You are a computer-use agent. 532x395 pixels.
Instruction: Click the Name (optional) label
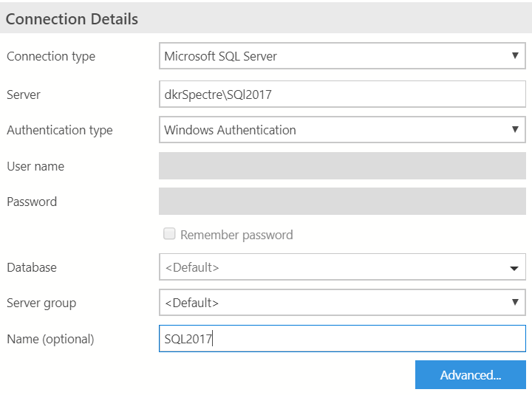pyautogui.click(x=50, y=339)
